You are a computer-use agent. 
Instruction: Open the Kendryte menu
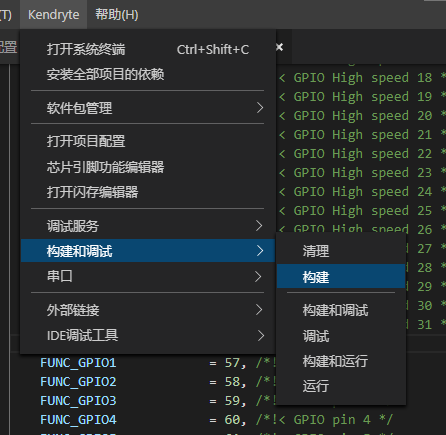tap(53, 15)
